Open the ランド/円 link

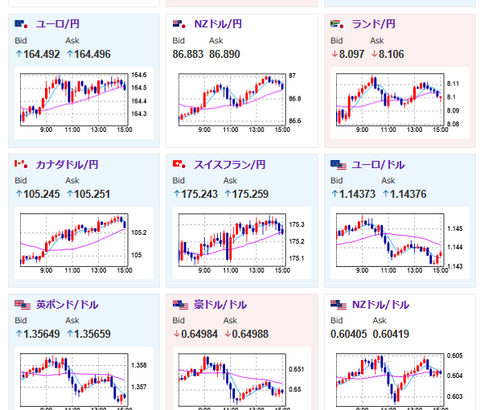pos(374,24)
